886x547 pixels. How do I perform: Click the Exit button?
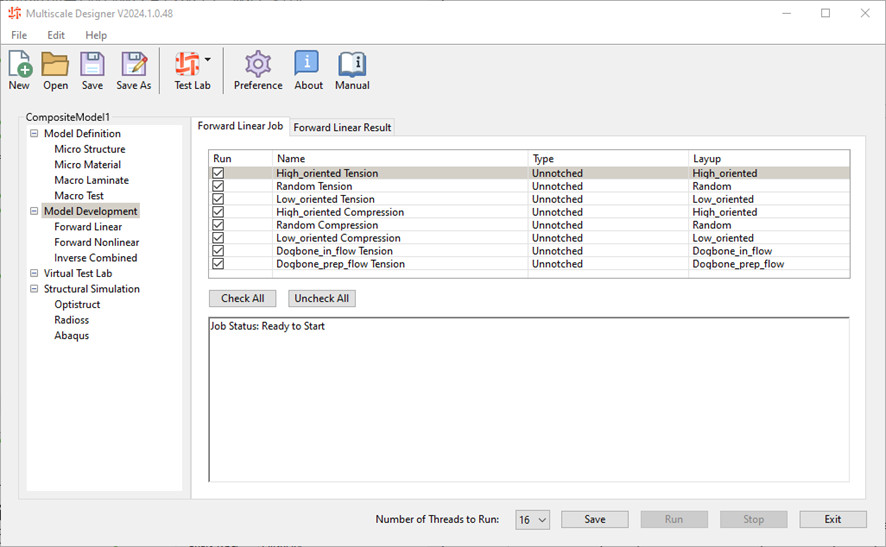tap(833, 520)
